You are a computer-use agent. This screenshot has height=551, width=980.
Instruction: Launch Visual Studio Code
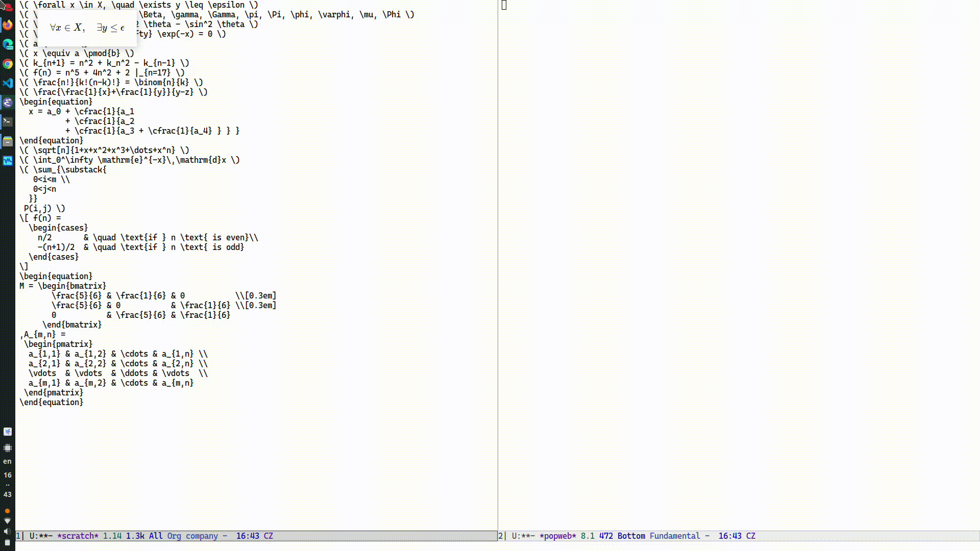[x=8, y=83]
